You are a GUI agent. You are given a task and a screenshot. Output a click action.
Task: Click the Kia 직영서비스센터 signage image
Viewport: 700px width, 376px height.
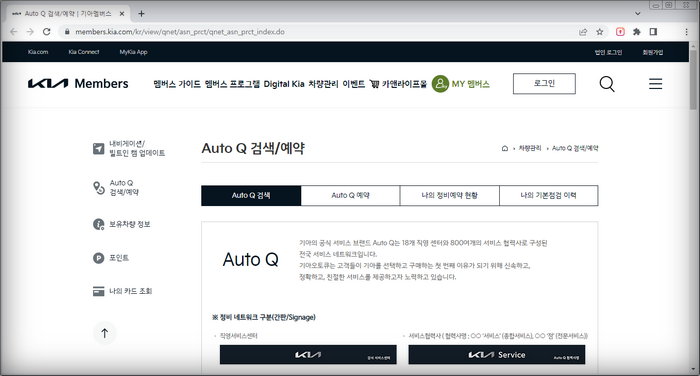pyautogui.click(x=308, y=355)
